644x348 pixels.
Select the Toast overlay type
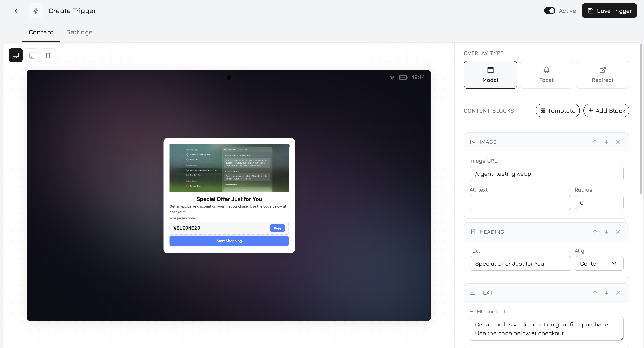(546, 75)
